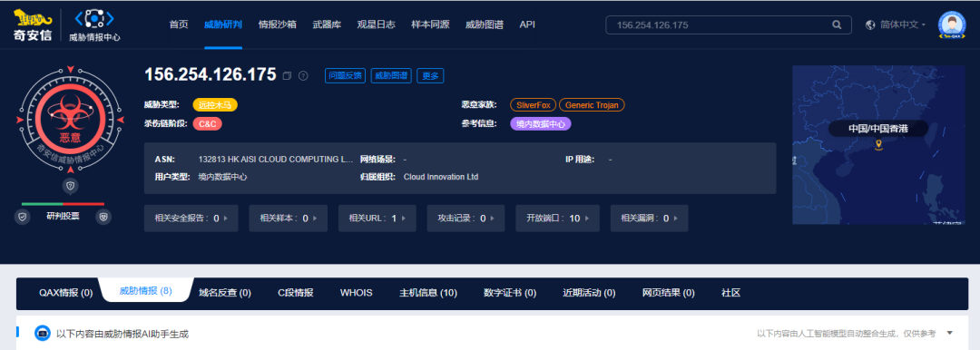The height and width of the screenshot is (350, 980).
Task: Switch to 近期活动 (0) tab
Action: tap(590, 293)
